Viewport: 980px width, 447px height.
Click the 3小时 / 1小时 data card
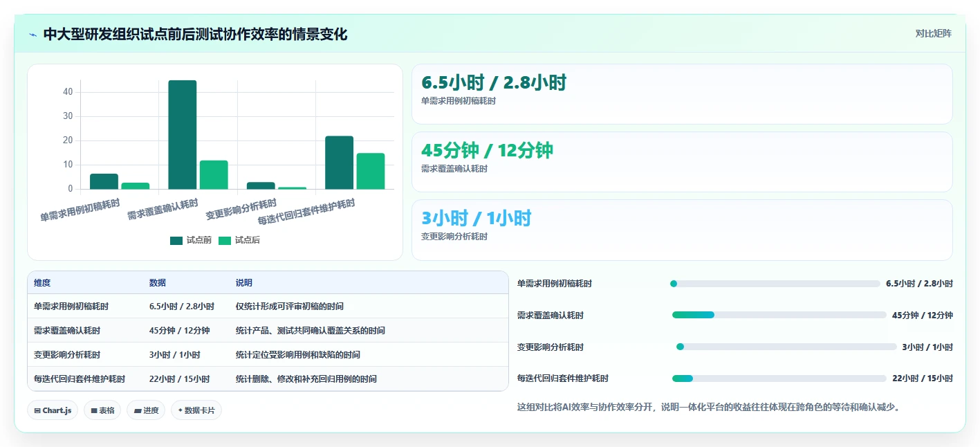tap(682, 230)
